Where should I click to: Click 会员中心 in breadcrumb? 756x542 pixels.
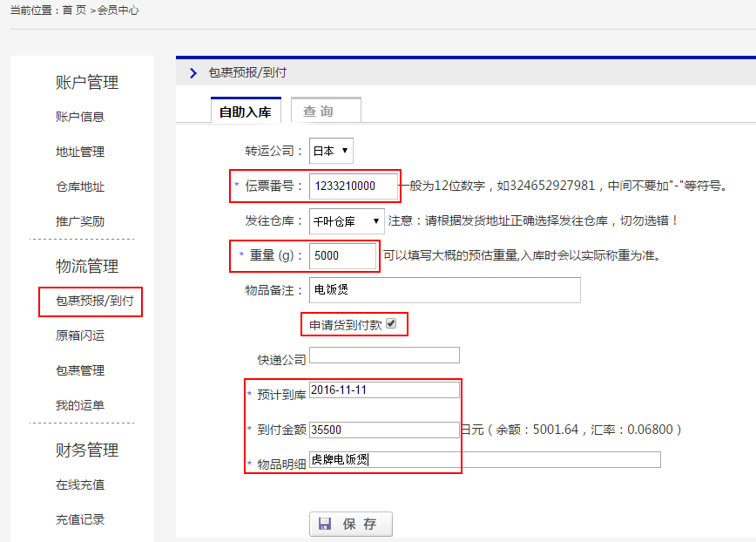tap(118, 10)
